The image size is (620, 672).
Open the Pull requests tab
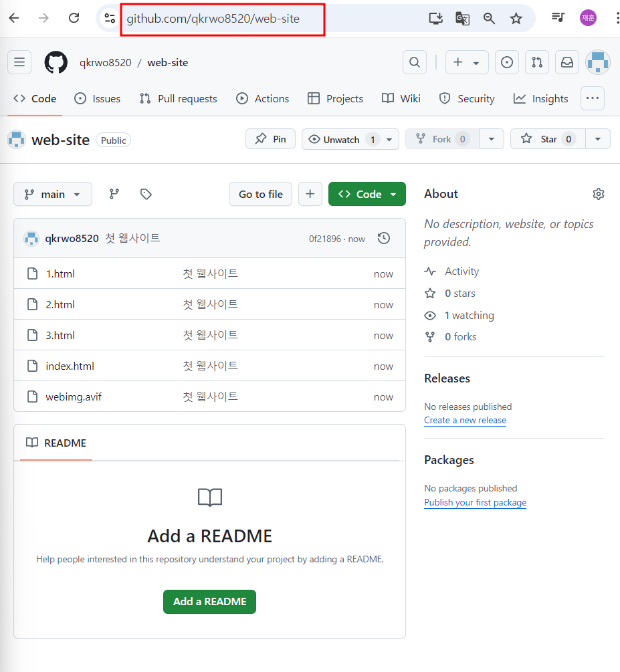179,98
